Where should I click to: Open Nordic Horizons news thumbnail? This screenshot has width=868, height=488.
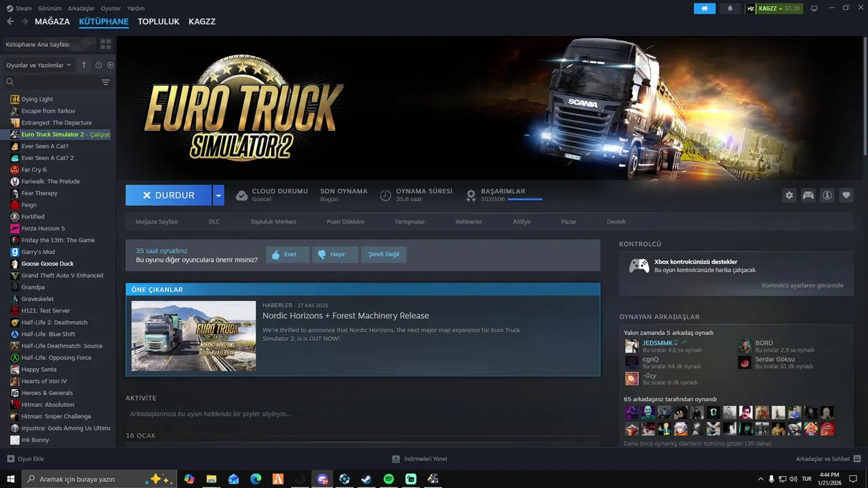(193, 335)
